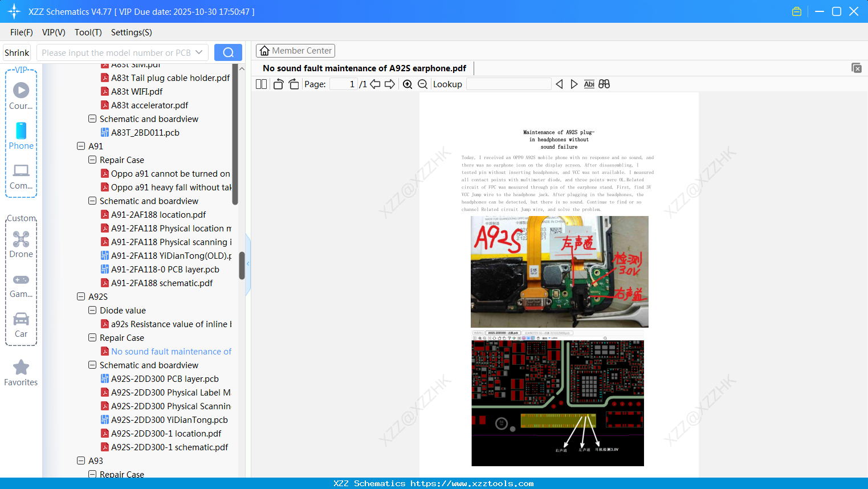Open A83t Tail plug cable holder.pdf
The image size is (868, 489).
pos(165,78)
